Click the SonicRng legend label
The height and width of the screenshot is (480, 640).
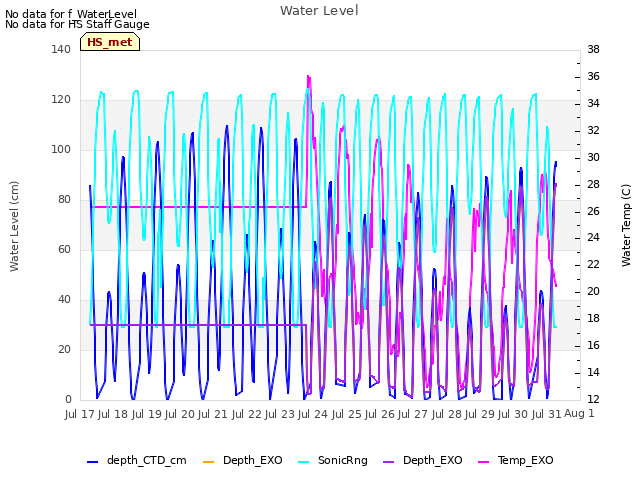point(342,460)
